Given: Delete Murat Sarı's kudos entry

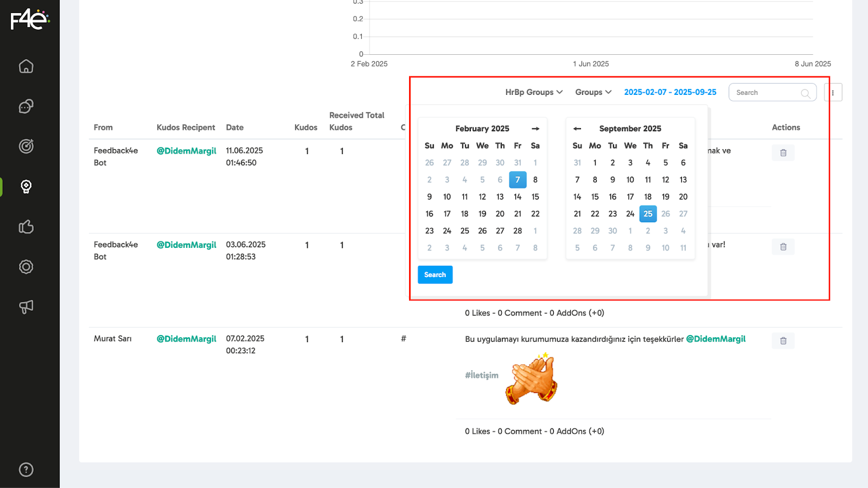Looking at the screenshot, I should tap(783, 341).
